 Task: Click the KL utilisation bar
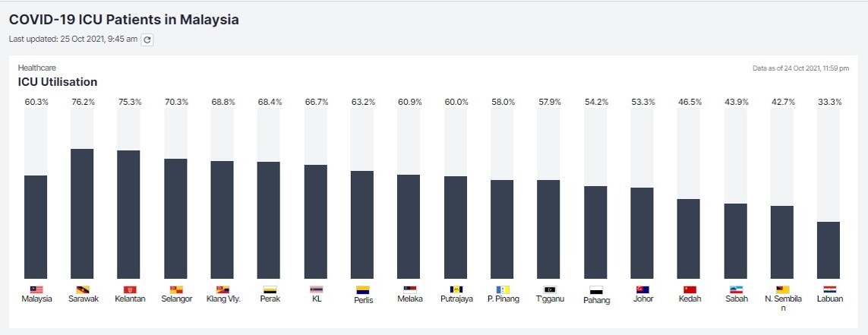pos(316,222)
